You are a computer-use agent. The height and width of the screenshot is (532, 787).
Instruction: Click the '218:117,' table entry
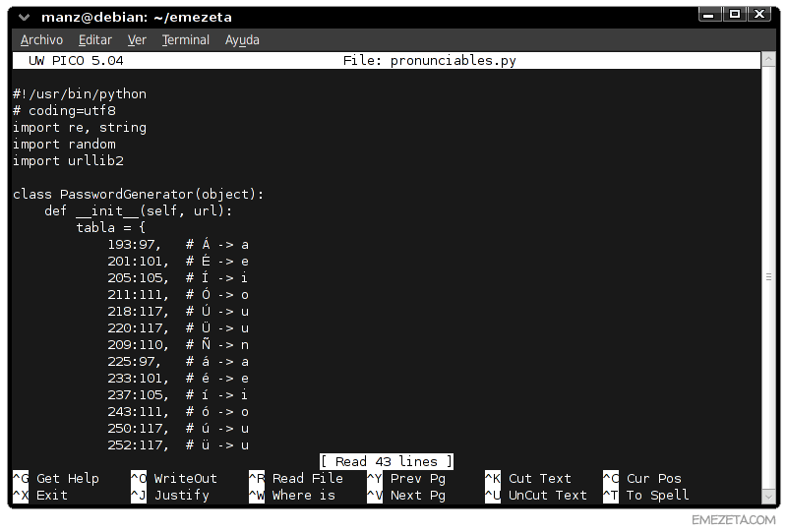tap(138, 311)
